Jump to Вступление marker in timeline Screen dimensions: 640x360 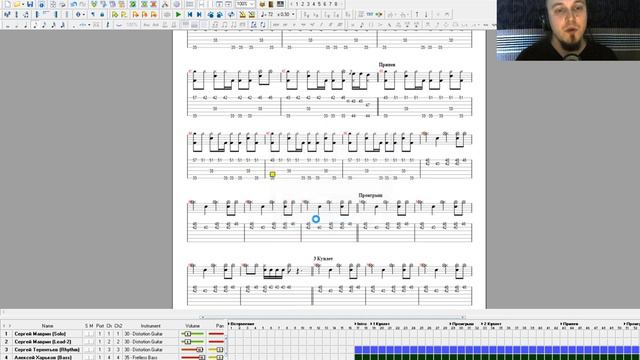pyautogui.click(x=242, y=324)
